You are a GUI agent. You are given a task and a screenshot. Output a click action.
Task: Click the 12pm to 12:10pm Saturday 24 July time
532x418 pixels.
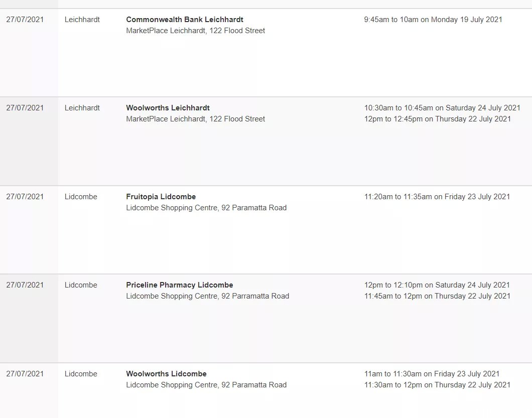pos(437,285)
